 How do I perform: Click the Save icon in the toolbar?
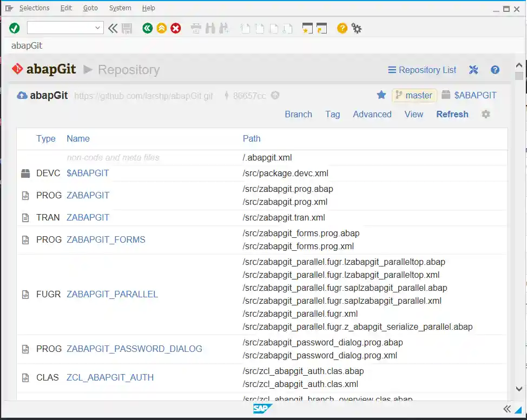(x=128, y=28)
